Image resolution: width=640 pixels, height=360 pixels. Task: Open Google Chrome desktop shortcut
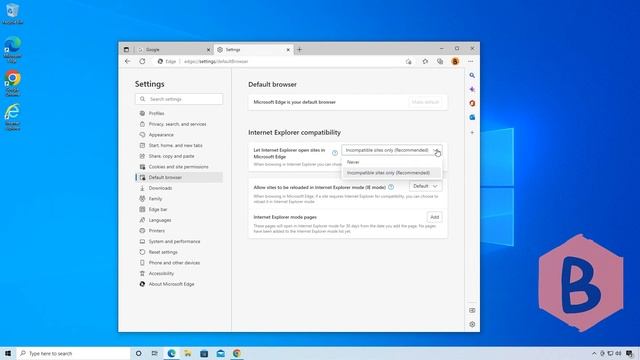pyautogui.click(x=12, y=83)
